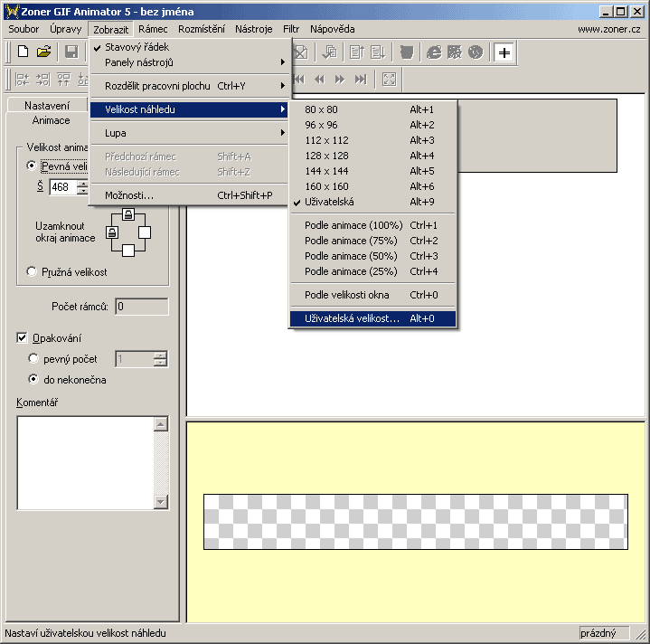Click the bucket icon in toolbar
The width and height of the screenshot is (650, 644).
[407, 52]
